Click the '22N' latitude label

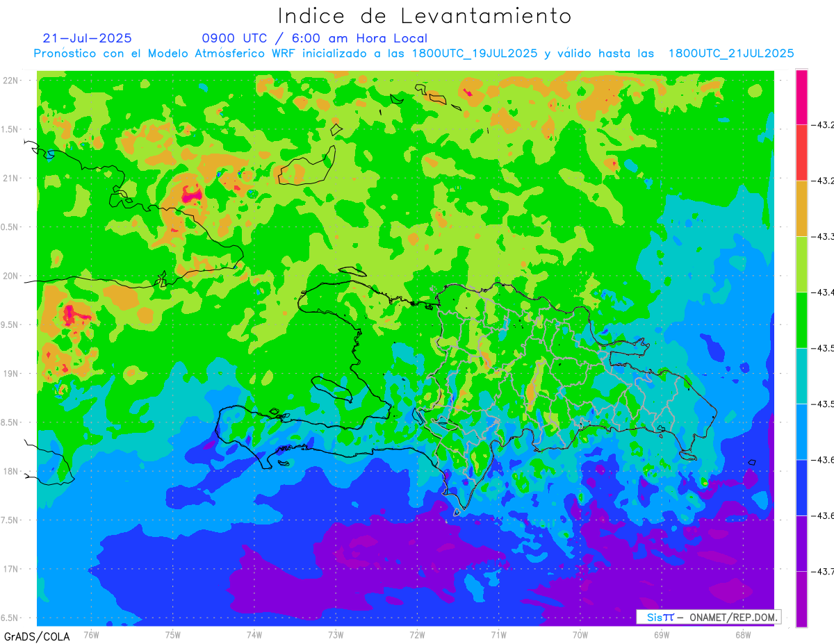(12, 81)
